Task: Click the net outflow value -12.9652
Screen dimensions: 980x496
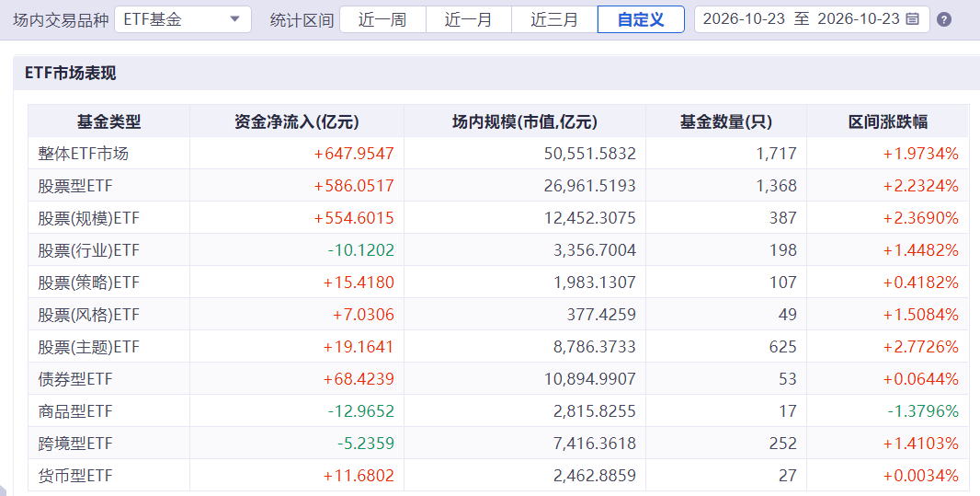Action: coord(360,411)
